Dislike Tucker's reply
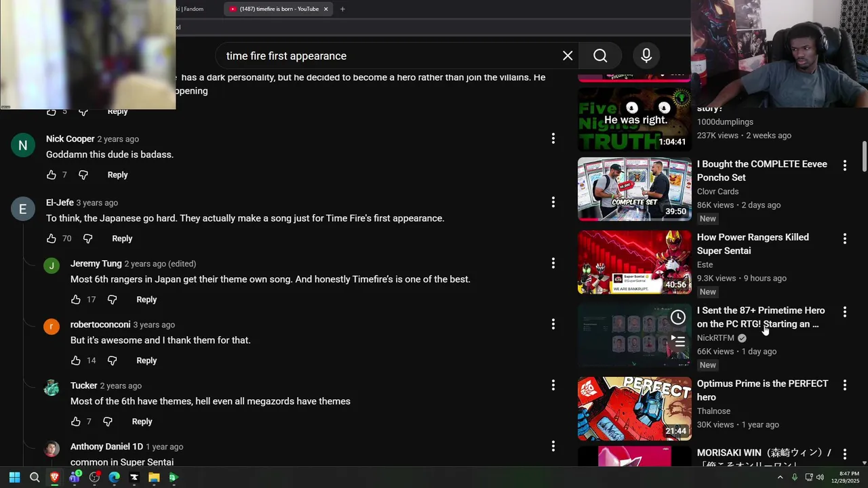 tap(107, 422)
